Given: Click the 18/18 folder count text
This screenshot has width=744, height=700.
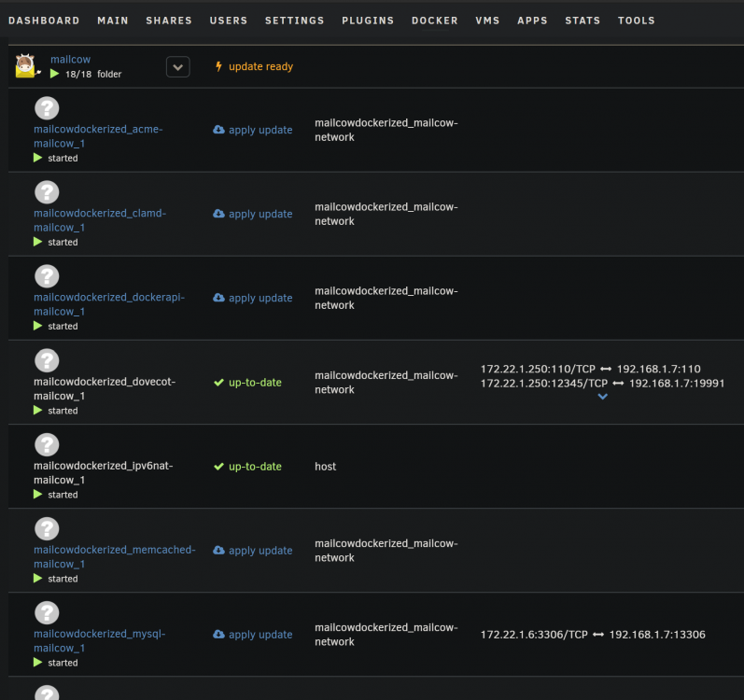Looking at the screenshot, I should (93, 74).
